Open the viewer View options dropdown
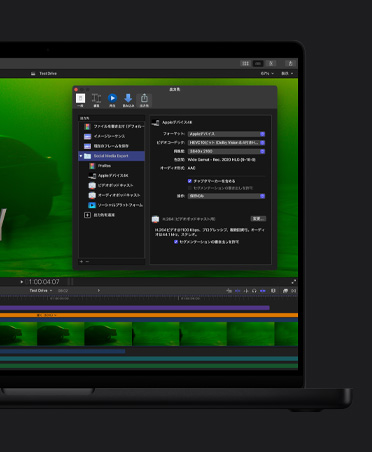The width and height of the screenshot is (372, 452). [x=287, y=73]
